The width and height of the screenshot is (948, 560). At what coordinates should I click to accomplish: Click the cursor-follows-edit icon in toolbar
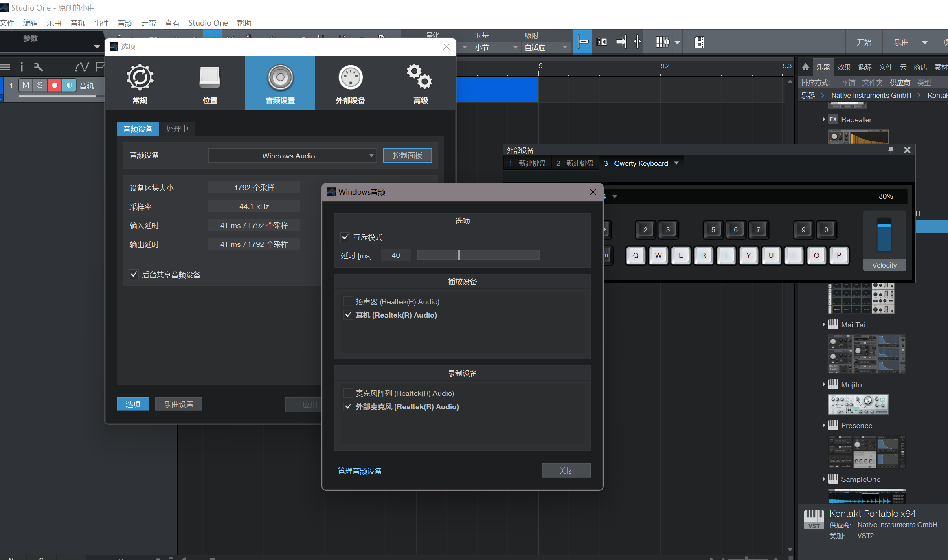638,42
